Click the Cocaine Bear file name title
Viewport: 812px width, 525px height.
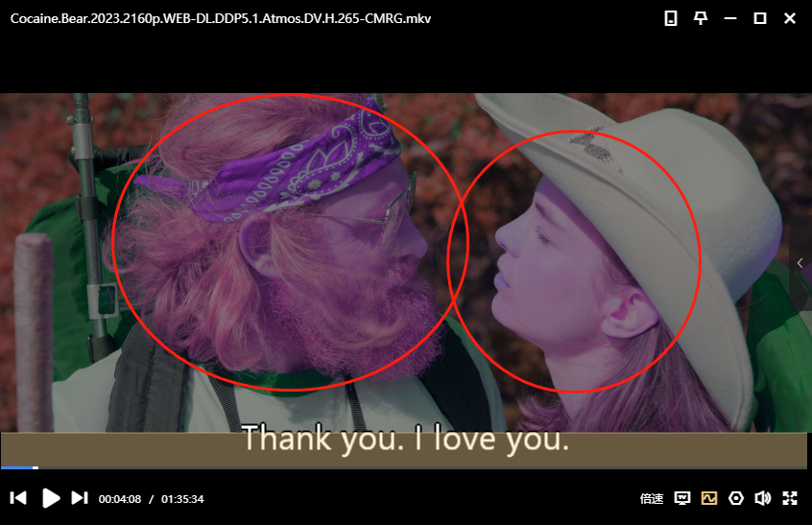pyautogui.click(x=220, y=18)
